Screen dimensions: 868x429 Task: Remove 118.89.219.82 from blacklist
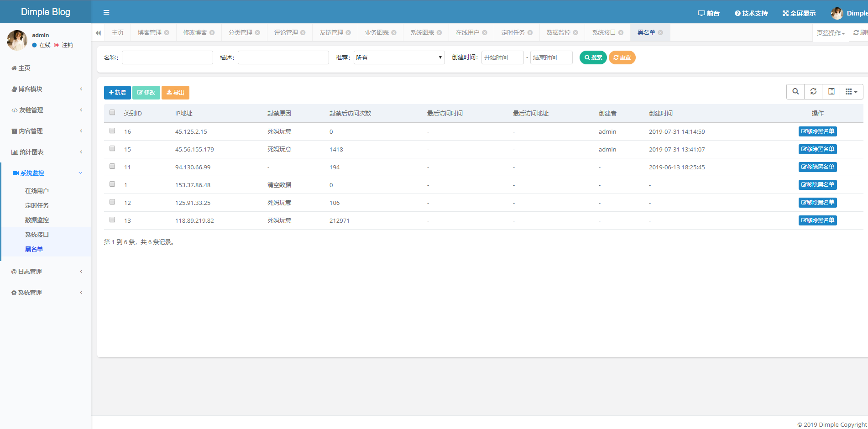coord(817,220)
